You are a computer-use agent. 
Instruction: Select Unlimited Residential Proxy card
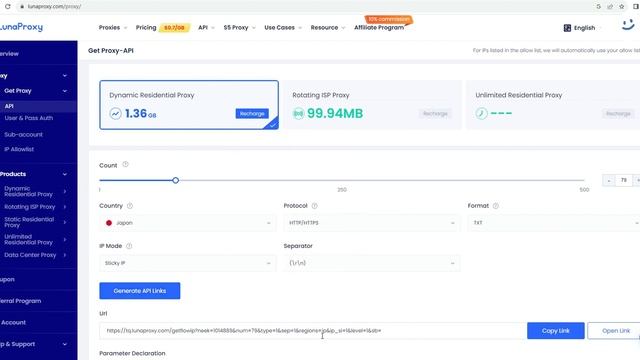553,105
